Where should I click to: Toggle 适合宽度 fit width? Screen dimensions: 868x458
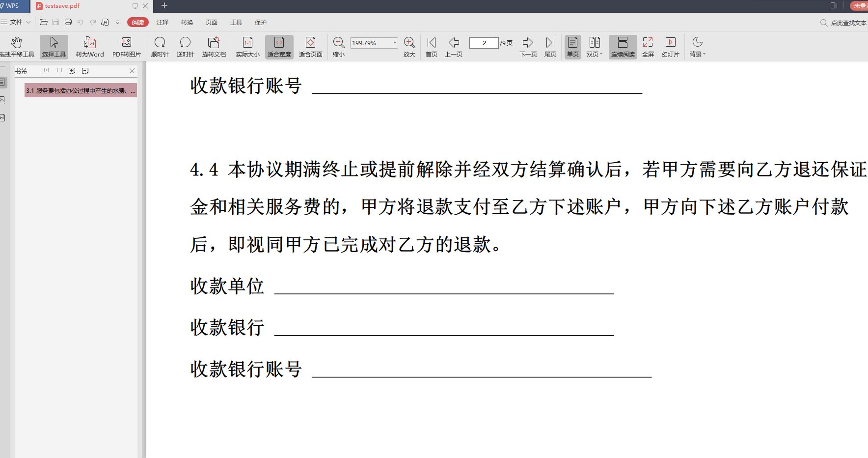click(x=279, y=47)
